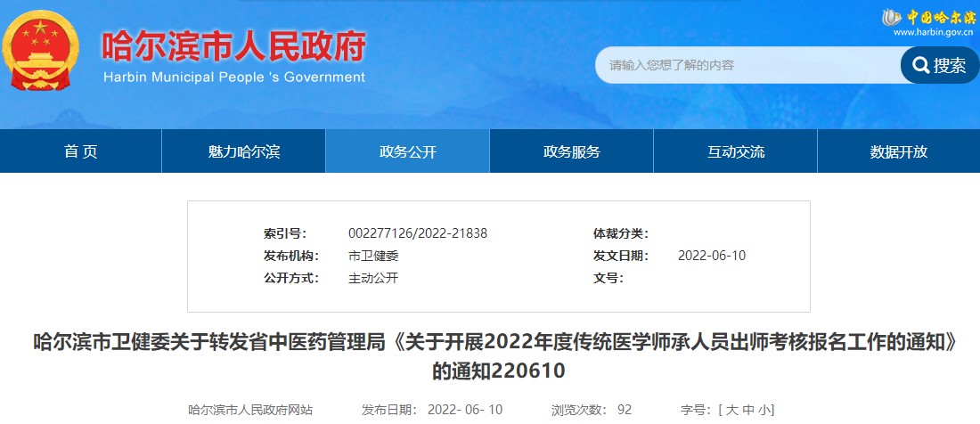Viewport: 980px width, 424px height.
Task: Click the index number 002277126/2022-21838
Action: tap(418, 233)
